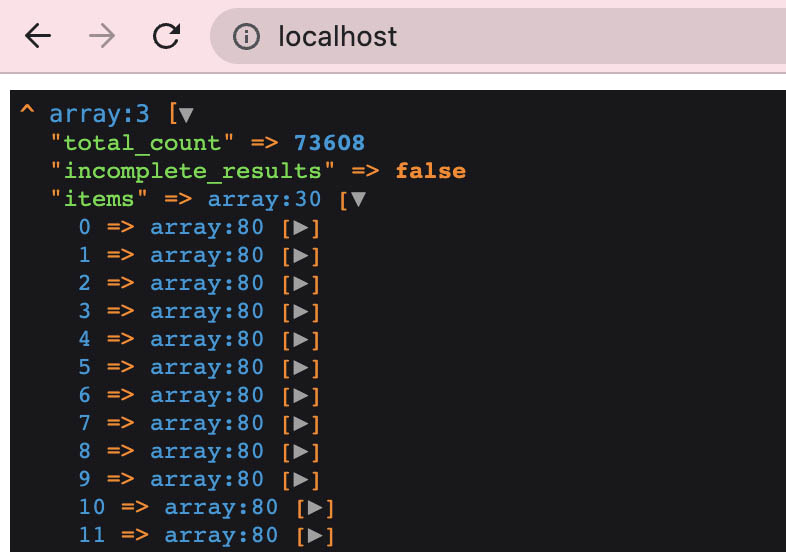This screenshot has height=552, width=786.
Task: Expand item 11 array:80
Action: click(315, 536)
